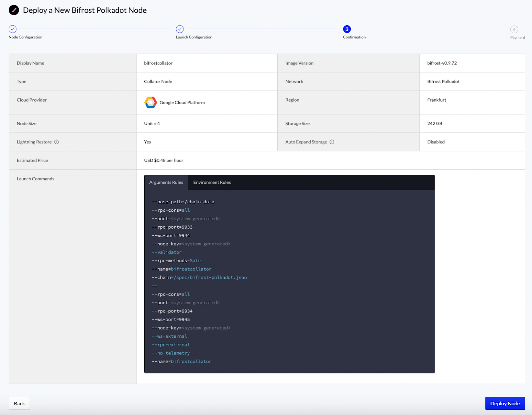Click the Launch Configuration step checkmark
Screen dimensions: 532x415
[x=180, y=29]
